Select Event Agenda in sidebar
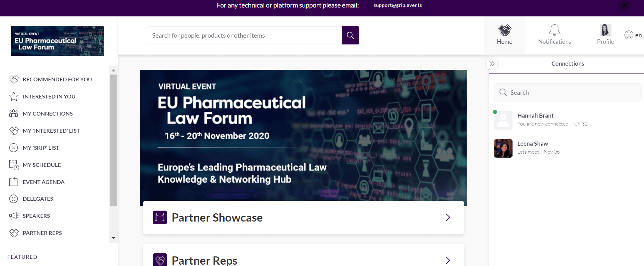Viewport: 644px width, 266px height. [43, 182]
